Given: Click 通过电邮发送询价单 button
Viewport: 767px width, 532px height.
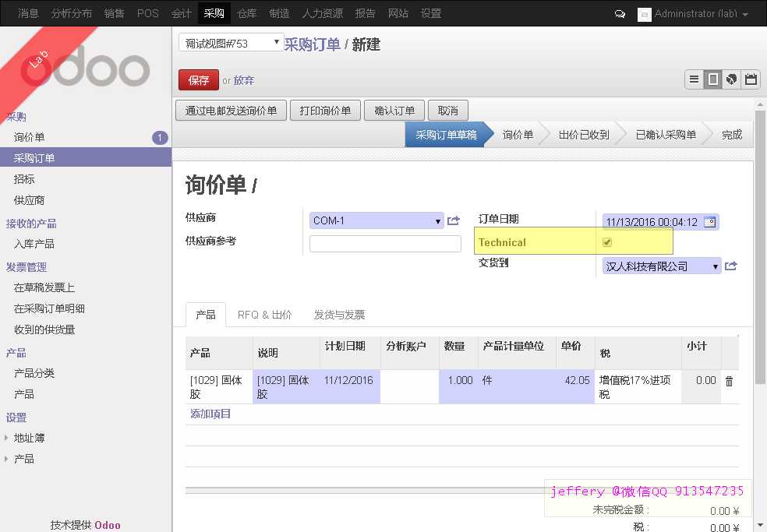Looking at the screenshot, I should point(231,111).
